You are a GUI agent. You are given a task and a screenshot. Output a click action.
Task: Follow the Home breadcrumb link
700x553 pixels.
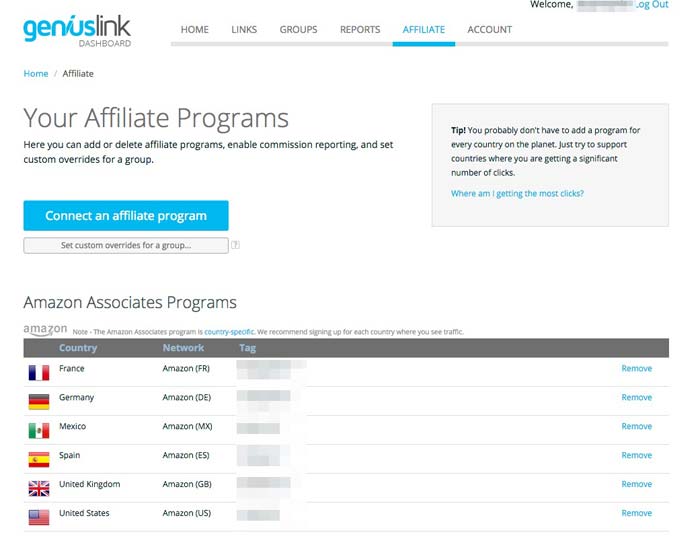36,74
